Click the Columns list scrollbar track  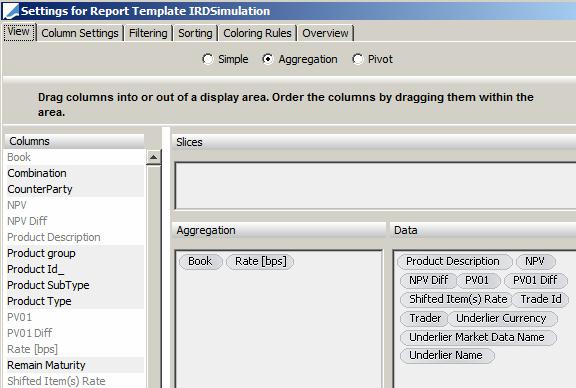click(x=154, y=276)
